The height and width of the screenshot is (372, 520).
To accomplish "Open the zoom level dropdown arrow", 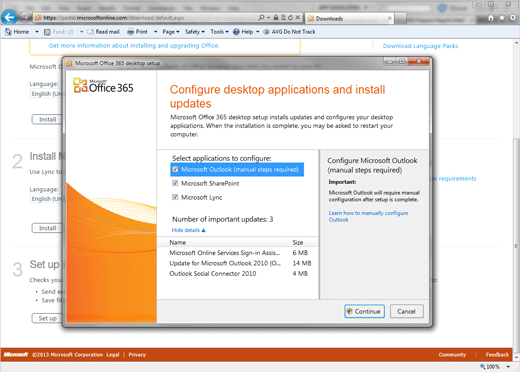I will [508, 367].
